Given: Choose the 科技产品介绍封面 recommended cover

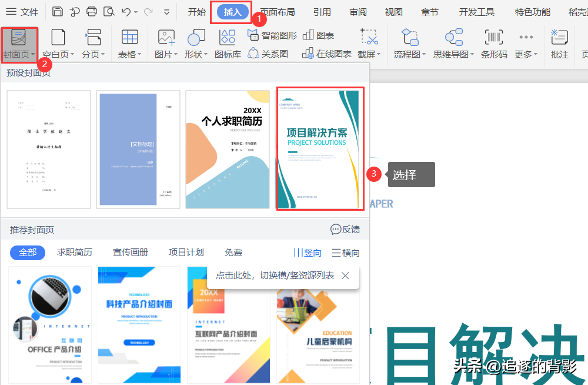Looking at the screenshot, I should tap(139, 325).
